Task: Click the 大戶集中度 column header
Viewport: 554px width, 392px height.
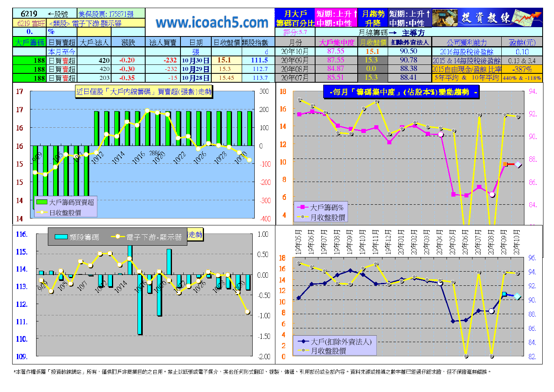Action: click(x=336, y=42)
